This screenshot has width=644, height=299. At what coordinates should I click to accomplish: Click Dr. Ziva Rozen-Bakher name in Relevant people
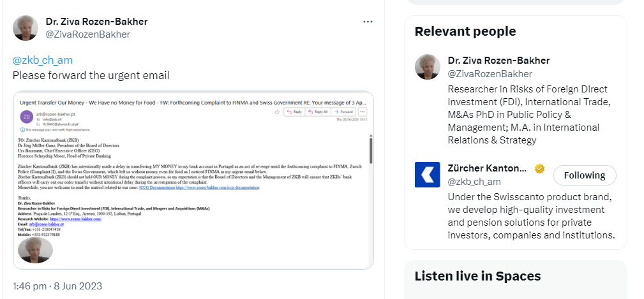498,61
